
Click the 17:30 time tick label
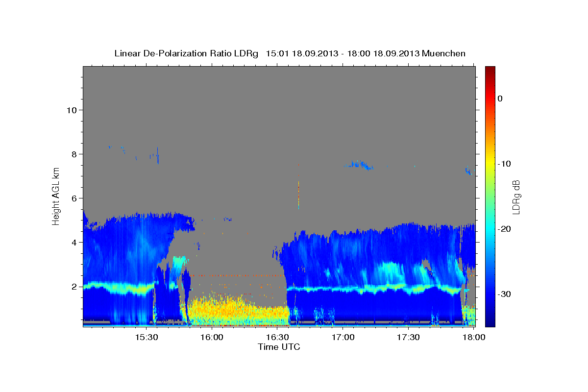pos(408,338)
